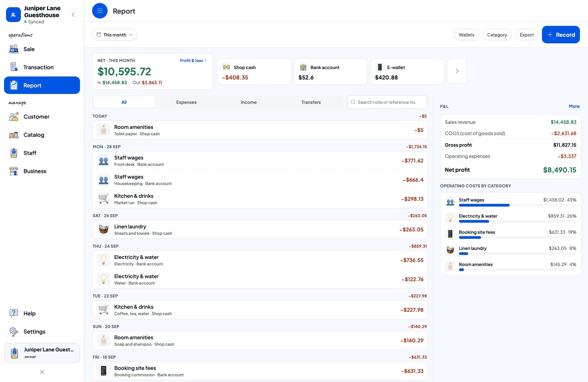Click the Booking site fees phone icon in list
Image resolution: width=588 pixels, height=382 pixels.
pyautogui.click(x=104, y=371)
